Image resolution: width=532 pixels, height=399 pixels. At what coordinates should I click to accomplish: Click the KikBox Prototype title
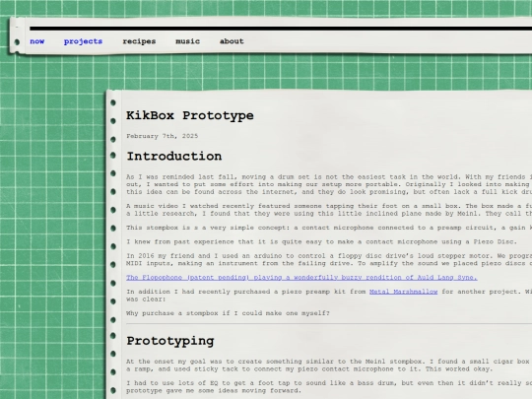(x=190, y=115)
